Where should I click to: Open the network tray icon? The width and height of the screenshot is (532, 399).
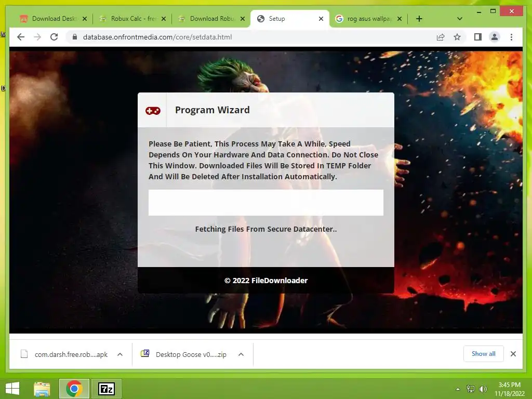coord(470,389)
